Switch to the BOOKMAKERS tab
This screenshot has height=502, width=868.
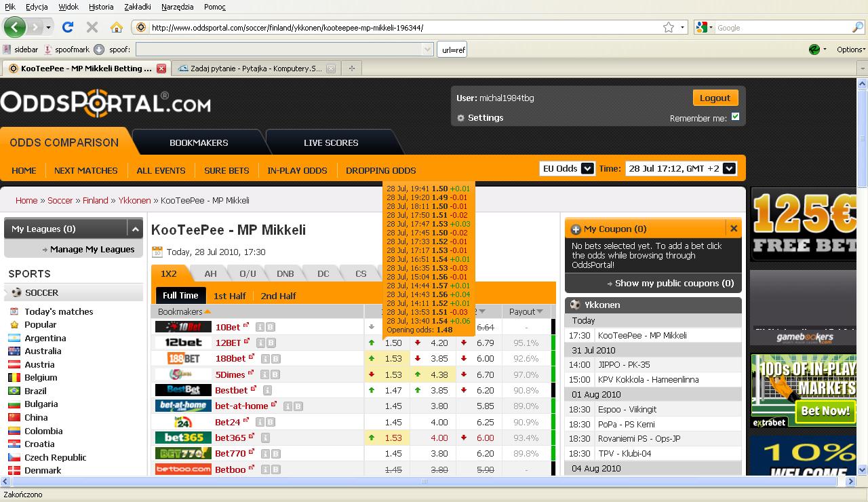(199, 142)
